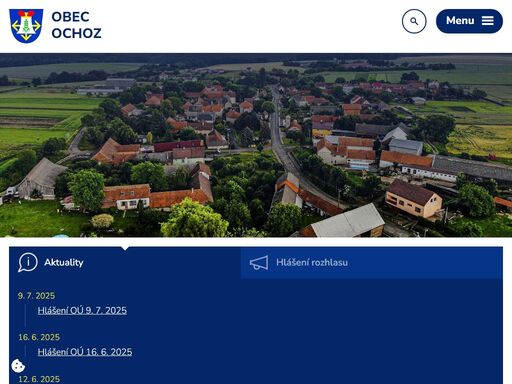Open cookie settings via cookie icon
The image size is (512, 384).
pos(18,366)
